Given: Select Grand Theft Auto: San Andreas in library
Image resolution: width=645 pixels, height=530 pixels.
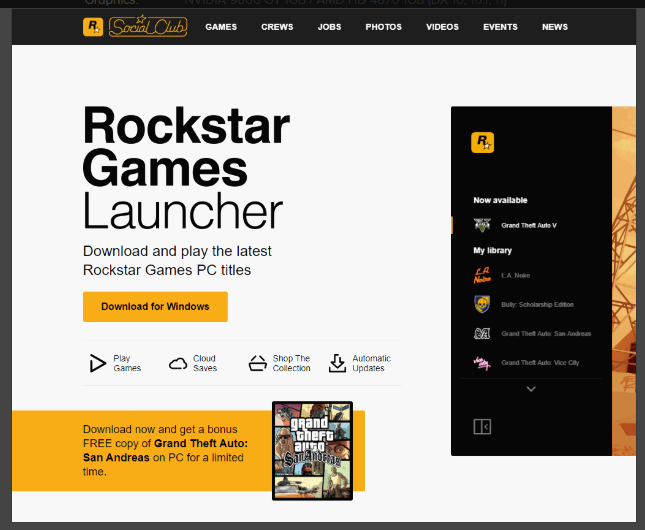Looking at the screenshot, I should [x=546, y=334].
